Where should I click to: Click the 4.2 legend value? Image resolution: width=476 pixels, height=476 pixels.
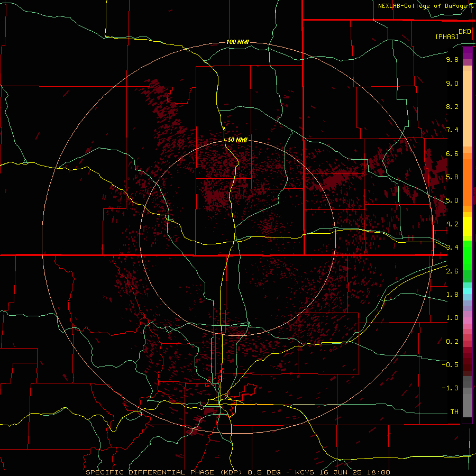click(452, 224)
